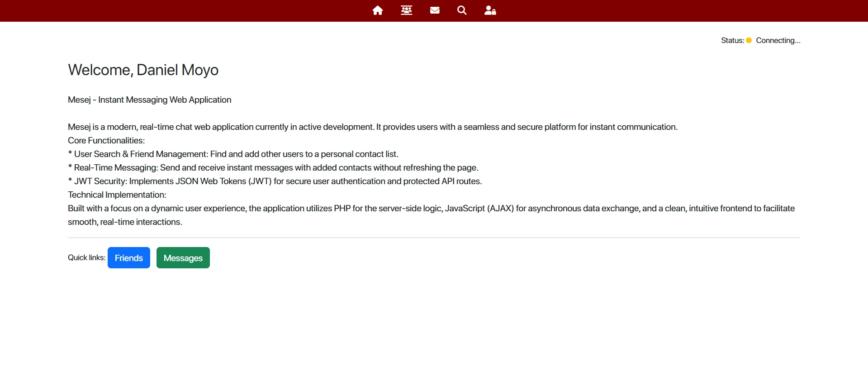Image resolution: width=868 pixels, height=390 pixels.
Task: Click the "Mesej is a modern" intro sentence
Action: tap(372, 127)
